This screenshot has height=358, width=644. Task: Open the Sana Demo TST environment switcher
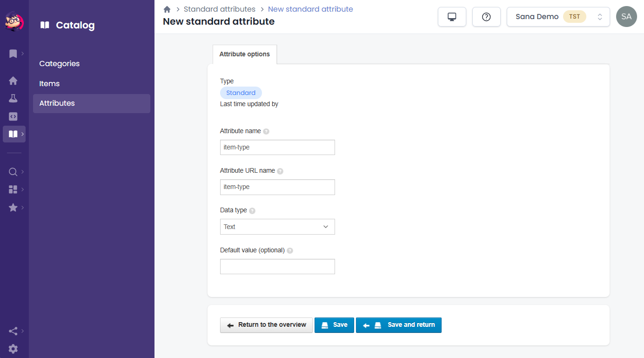click(558, 17)
